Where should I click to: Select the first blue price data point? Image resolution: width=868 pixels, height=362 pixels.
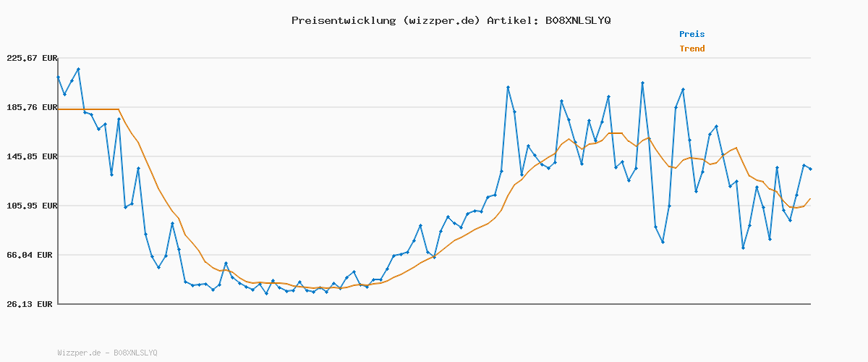pyautogui.click(x=59, y=77)
